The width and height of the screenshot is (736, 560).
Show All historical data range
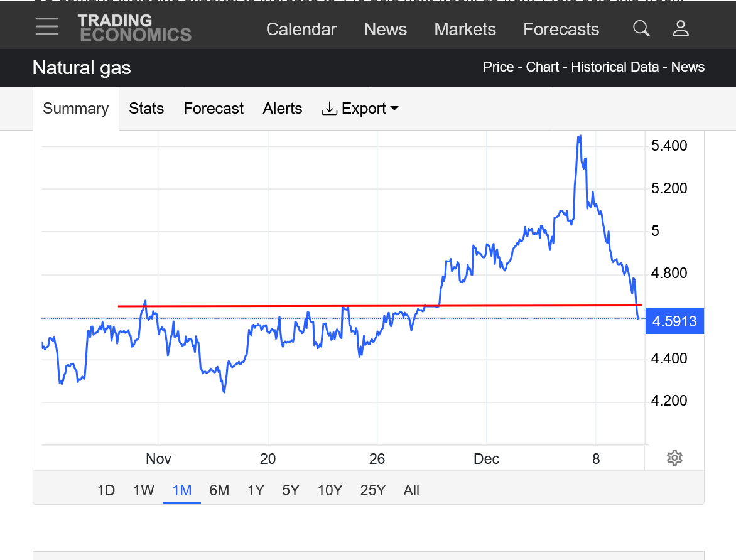point(411,490)
